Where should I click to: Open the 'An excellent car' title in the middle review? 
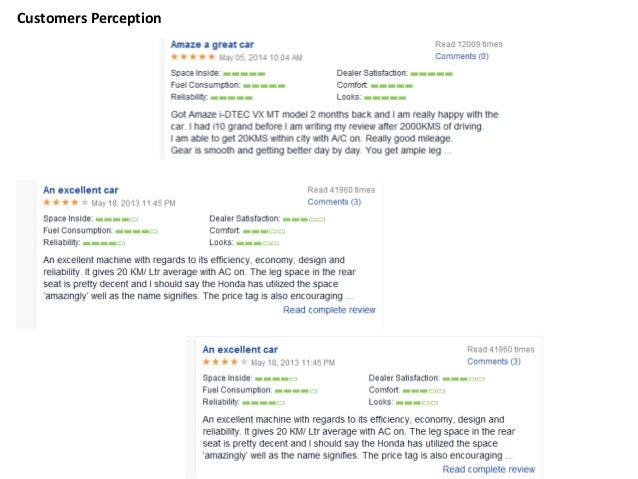pyautogui.click(x=81, y=189)
